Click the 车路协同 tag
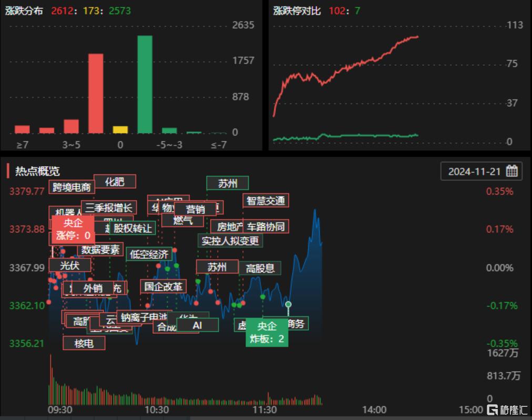 coord(265,227)
